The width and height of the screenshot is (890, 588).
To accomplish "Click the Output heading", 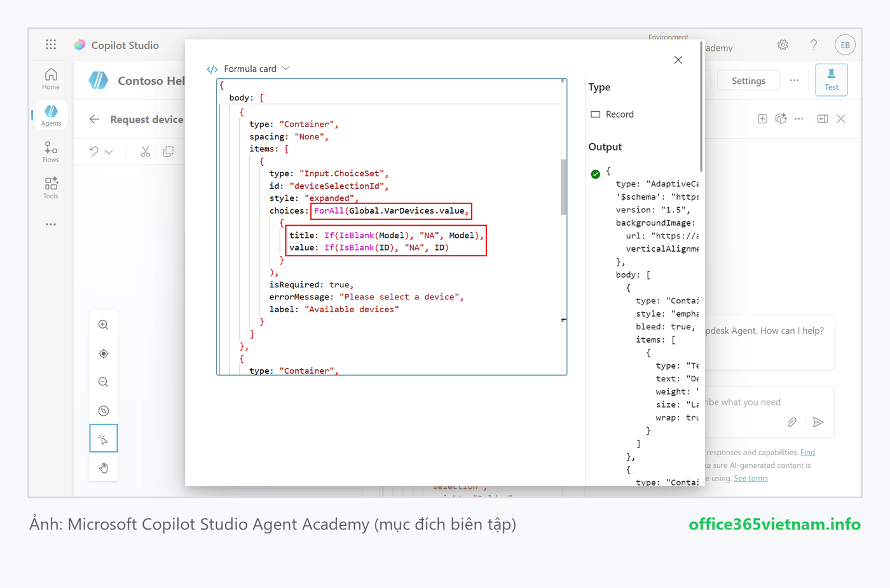I will (605, 147).
